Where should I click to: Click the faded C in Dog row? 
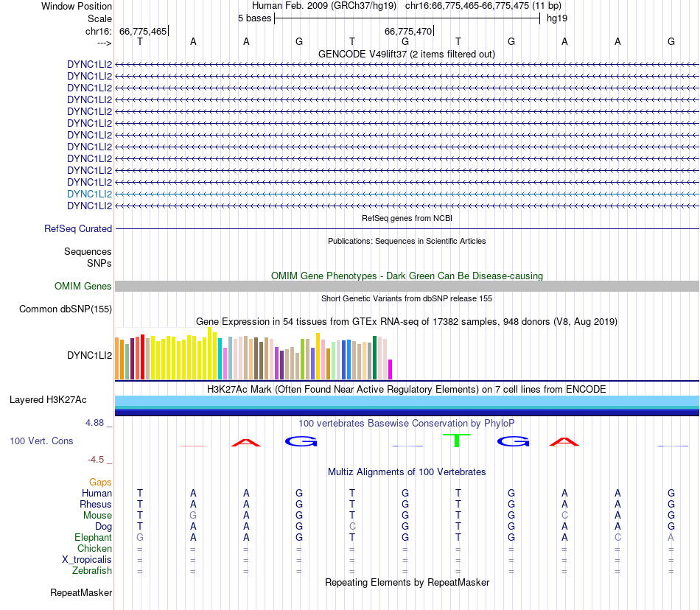tap(352, 527)
